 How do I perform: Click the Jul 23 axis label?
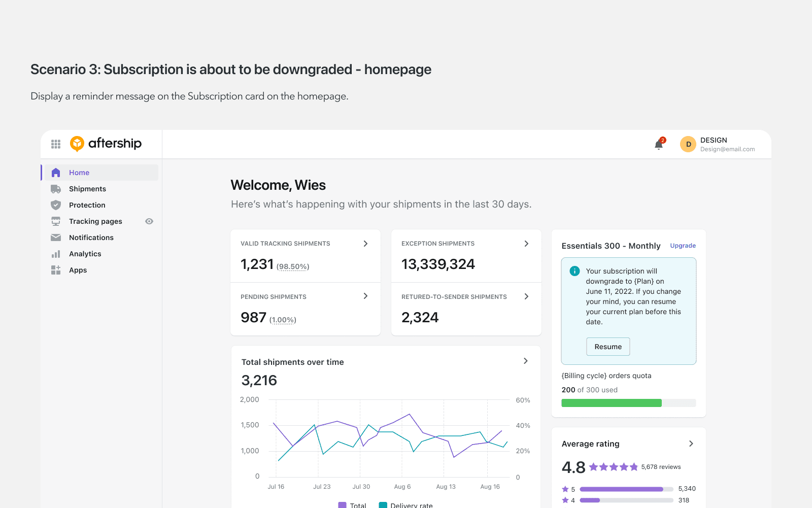[x=322, y=486]
